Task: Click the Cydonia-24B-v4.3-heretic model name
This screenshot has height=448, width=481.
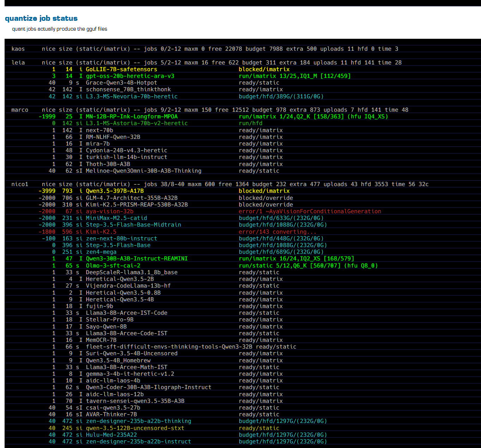Action: 127,151
